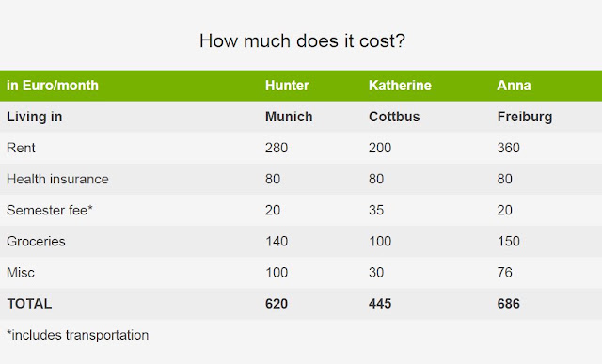Viewport: 602px width, 364px height.
Task: Click the Hunter column header
Action: (287, 86)
